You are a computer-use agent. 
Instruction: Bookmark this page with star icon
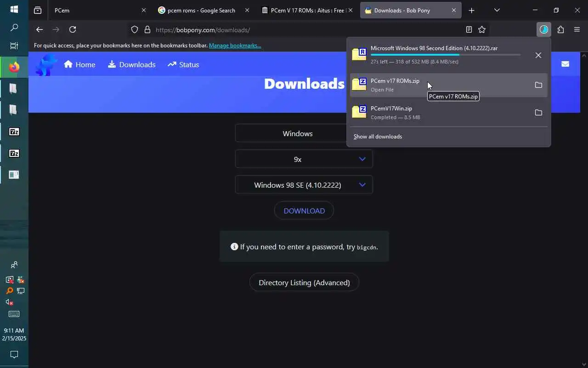point(482,29)
